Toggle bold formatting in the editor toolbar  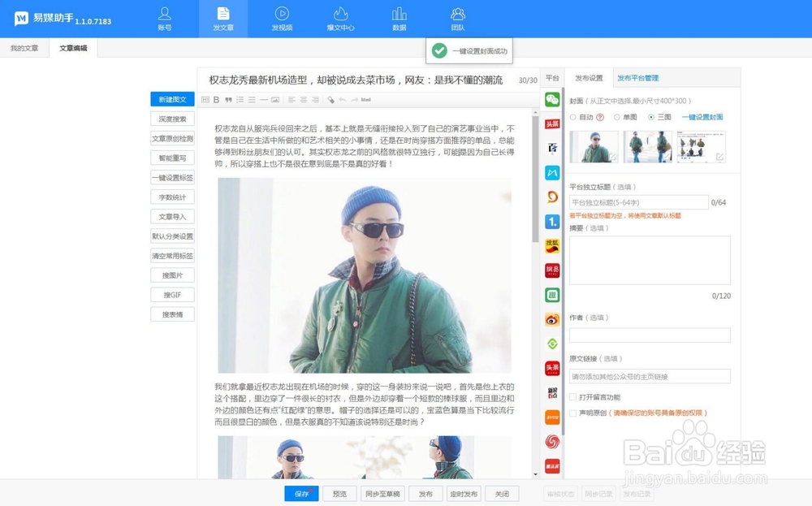(x=216, y=99)
